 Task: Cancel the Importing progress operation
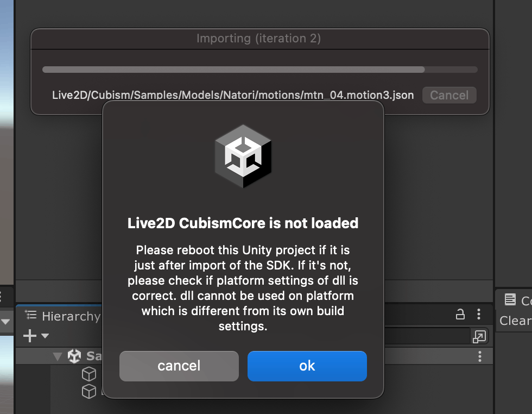(449, 95)
